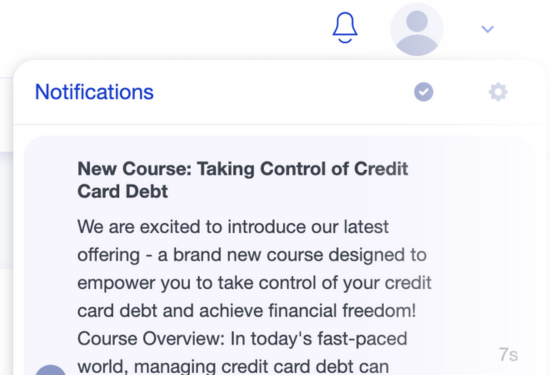Toggle the notification panel with bell
The image size is (550, 375).
coord(345,28)
